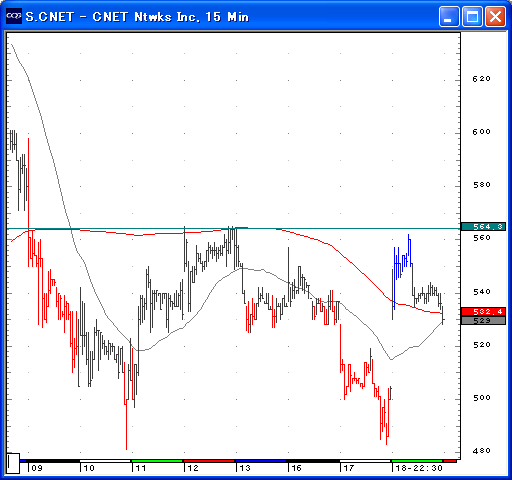Click the 09 date marker on time axis
This screenshot has width=512, height=480.
click(37, 468)
